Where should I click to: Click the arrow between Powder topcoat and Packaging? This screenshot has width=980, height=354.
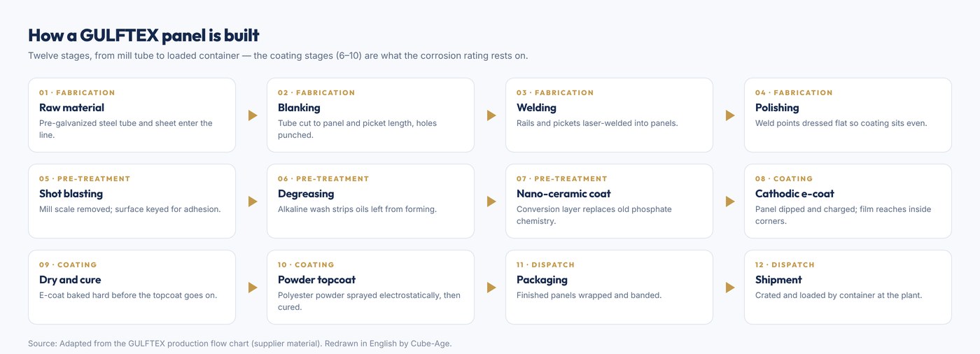pyautogui.click(x=491, y=288)
